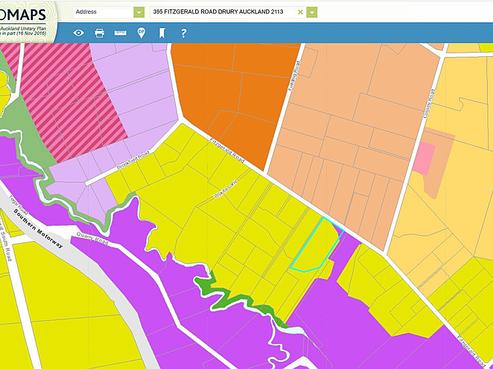Open the help question mark
493x369 pixels.
click(x=183, y=33)
